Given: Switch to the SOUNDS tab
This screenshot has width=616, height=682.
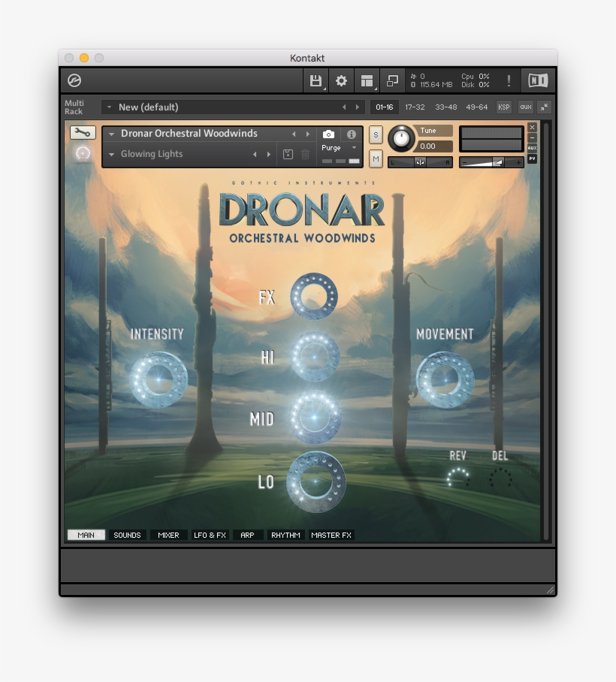Looking at the screenshot, I should [x=127, y=535].
